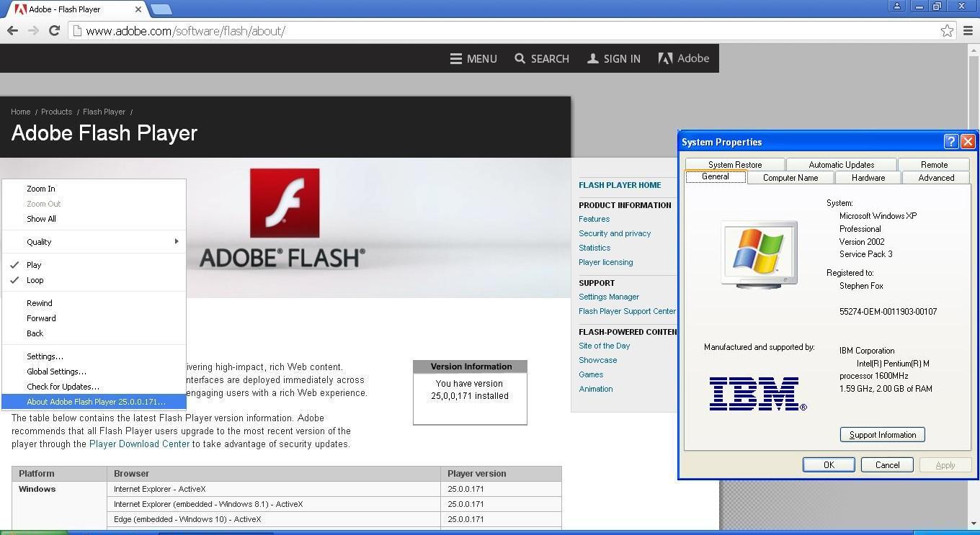Click Cancel in System Properties

pos(887,465)
